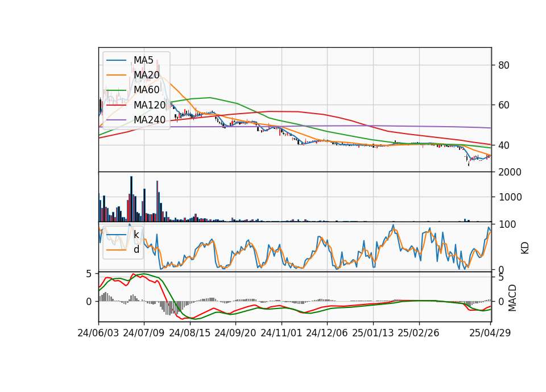This screenshot has width=546, height=392.
Task: Click the 24/06/03 date label
Action: (98, 333)
